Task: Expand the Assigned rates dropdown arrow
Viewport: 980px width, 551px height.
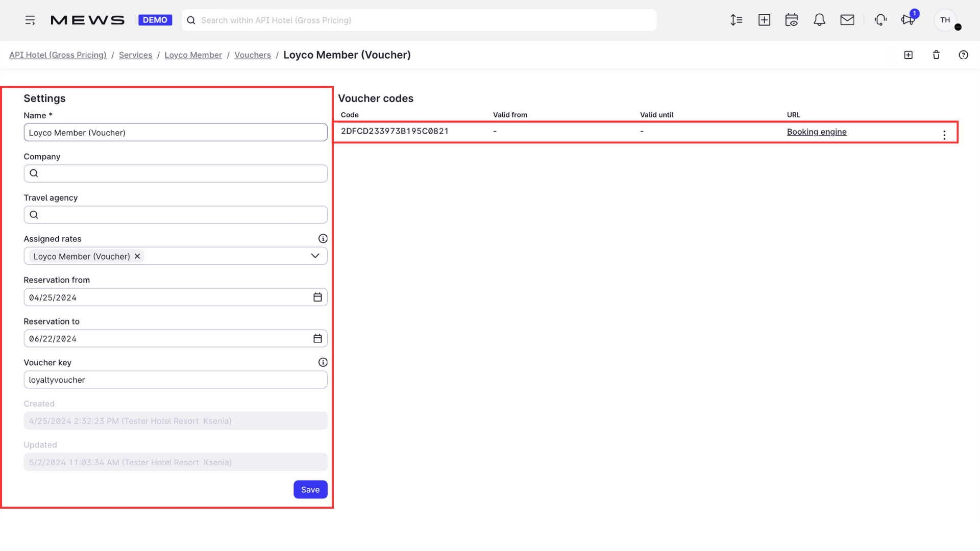Action: tap(315, 256)
